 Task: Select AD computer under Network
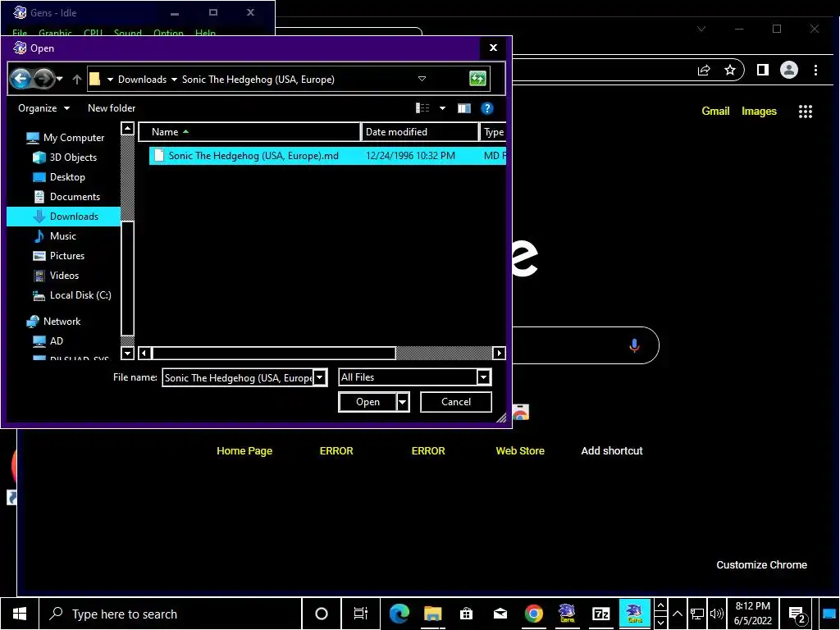(48, 341)
